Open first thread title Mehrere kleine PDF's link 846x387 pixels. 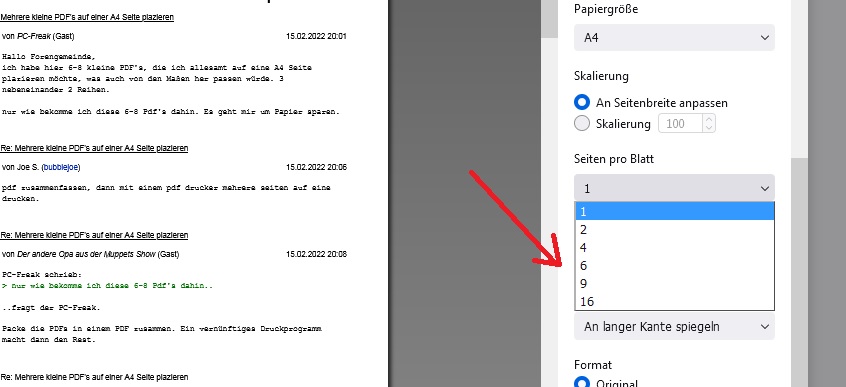87,17
